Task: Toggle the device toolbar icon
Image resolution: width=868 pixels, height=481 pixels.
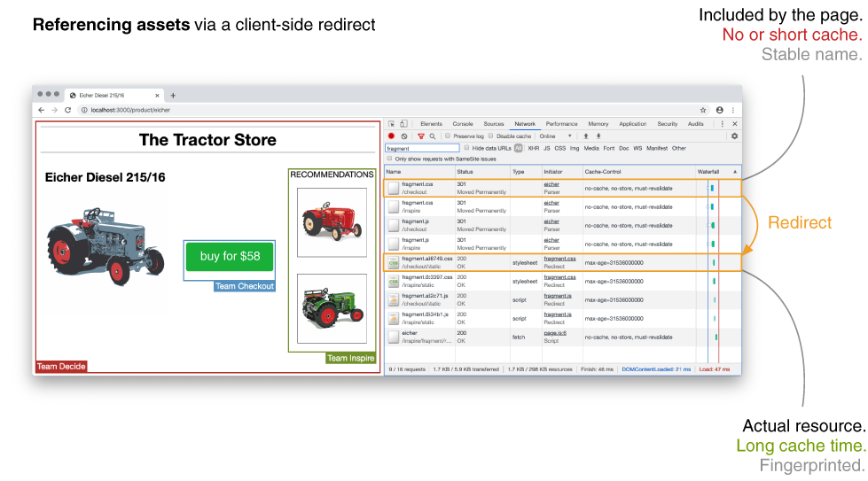Action: click(x=403, y=124)
